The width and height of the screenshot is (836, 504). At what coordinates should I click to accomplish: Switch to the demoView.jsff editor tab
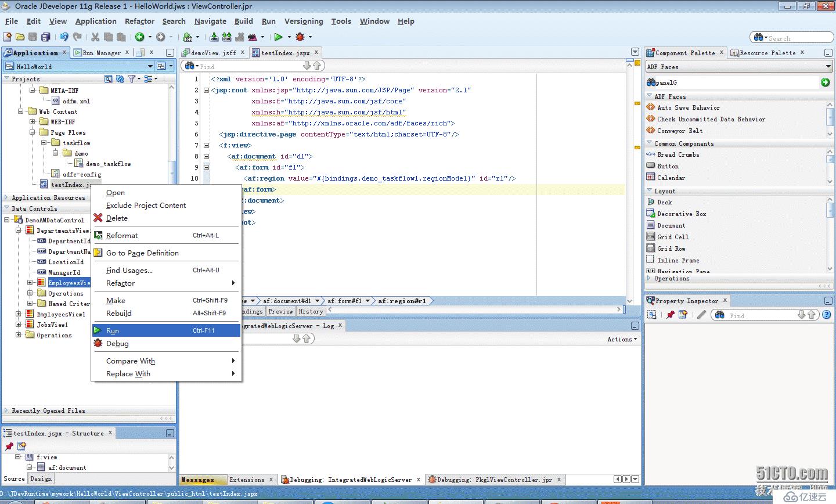[214, 53]
